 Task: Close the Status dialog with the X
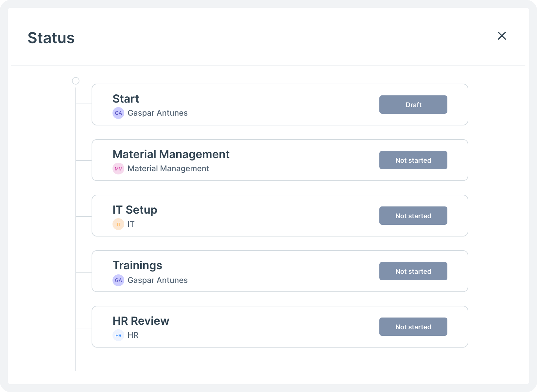502,36
